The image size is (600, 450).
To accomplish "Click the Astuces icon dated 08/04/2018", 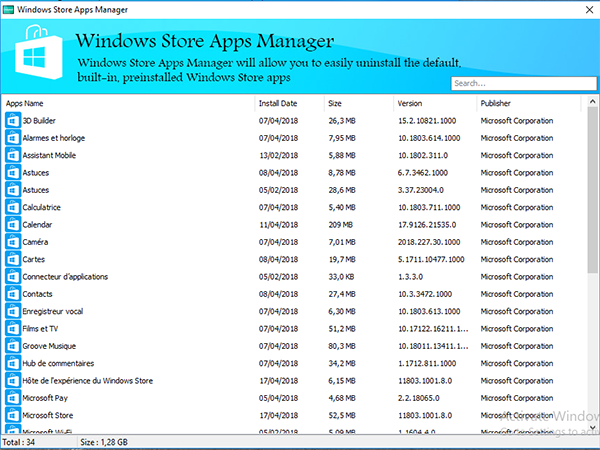I will click(x=13, y=173).
